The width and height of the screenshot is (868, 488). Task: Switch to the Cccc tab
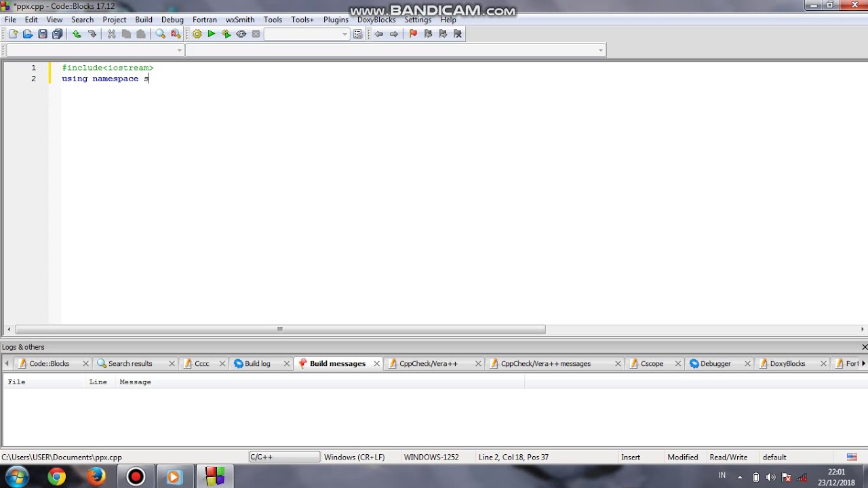pos(201,364)
